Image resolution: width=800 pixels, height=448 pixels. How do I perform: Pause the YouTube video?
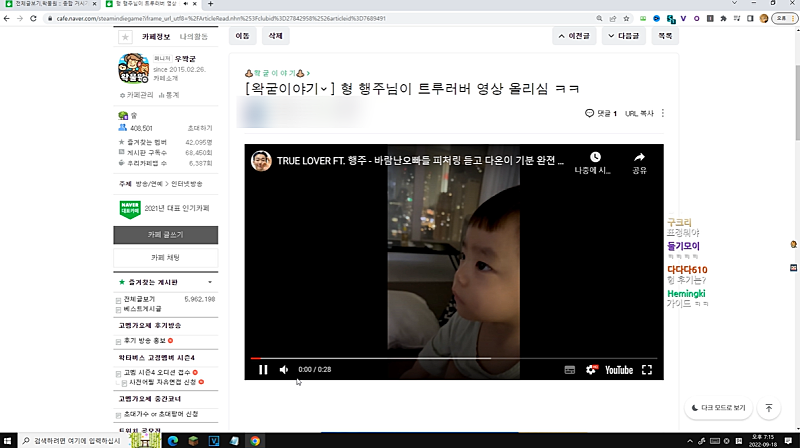tap(263, 370)
